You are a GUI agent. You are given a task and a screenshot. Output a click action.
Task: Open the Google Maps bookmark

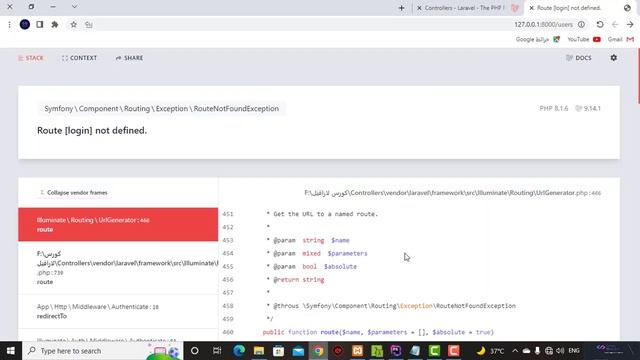pyautogui.click(x=538, y=39)
